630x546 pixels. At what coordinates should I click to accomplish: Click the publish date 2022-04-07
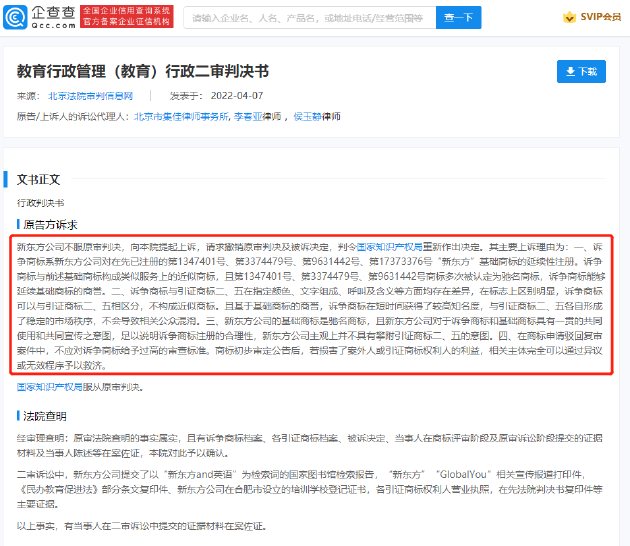coord(237,96)
